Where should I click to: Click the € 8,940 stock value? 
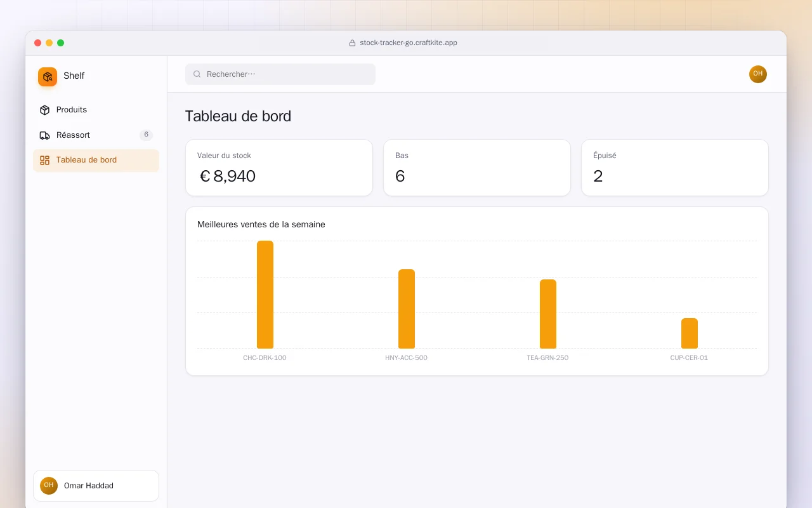tap(227, 177)
